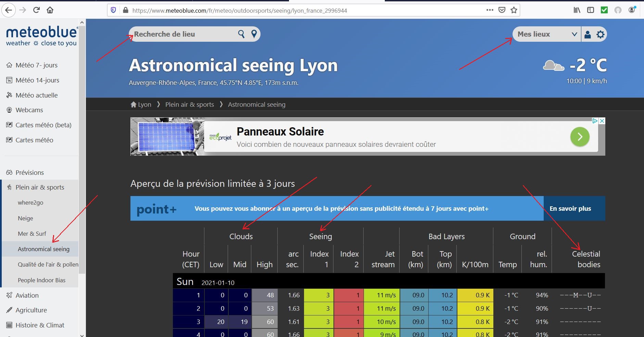Open the Webcams sidebar item

pos(29,110)
